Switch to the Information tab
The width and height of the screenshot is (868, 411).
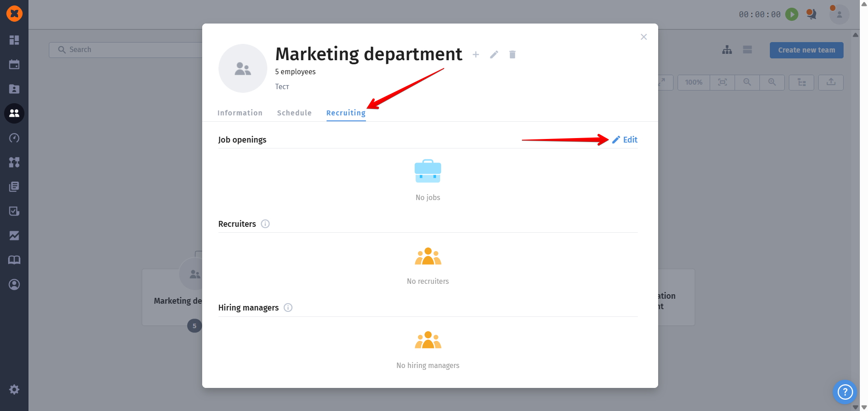point(240,113)
